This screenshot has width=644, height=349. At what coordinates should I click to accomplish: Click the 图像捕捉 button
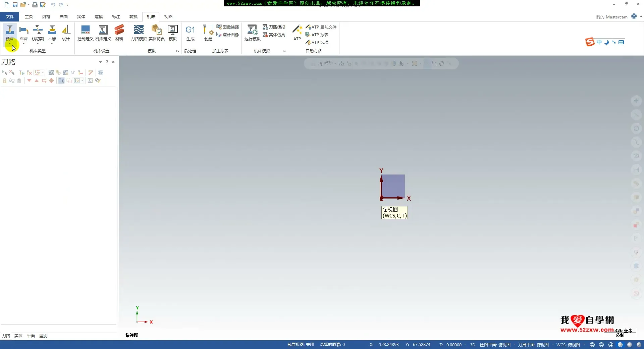click(x=228, y=27)
